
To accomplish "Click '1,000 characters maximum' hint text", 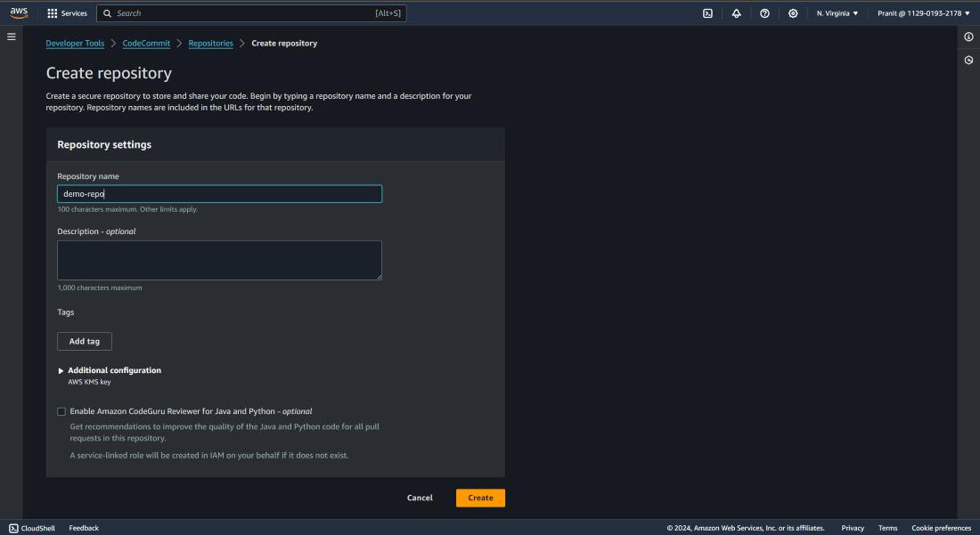I will coord(100,288).
